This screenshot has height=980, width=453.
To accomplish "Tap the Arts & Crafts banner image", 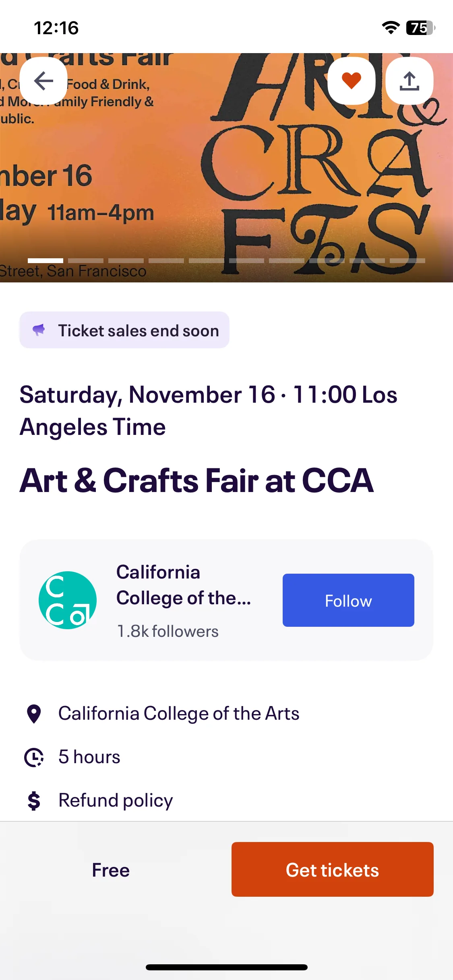I will click(226, 168).
